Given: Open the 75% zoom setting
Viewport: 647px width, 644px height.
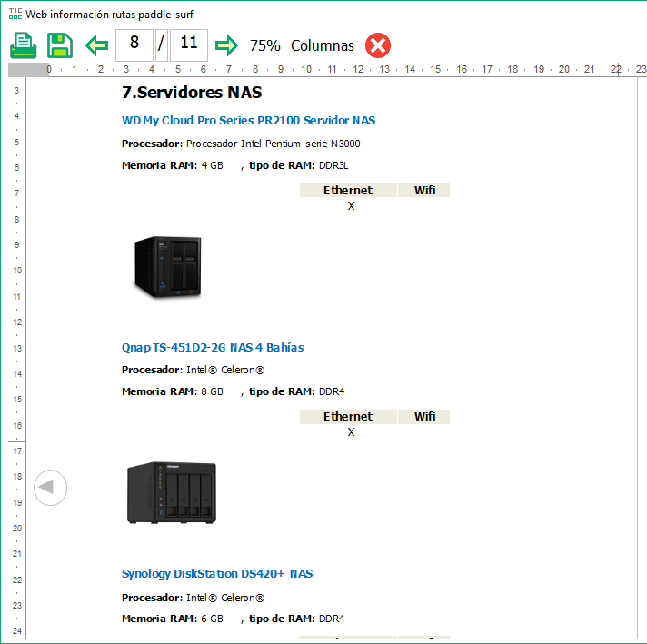Looking at the screenshot, I should point(265,45).
